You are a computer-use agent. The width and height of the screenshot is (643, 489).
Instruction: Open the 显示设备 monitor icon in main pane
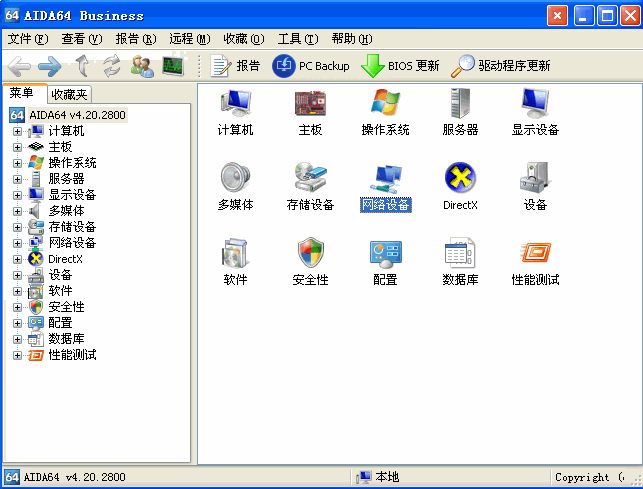click(535, 112)
